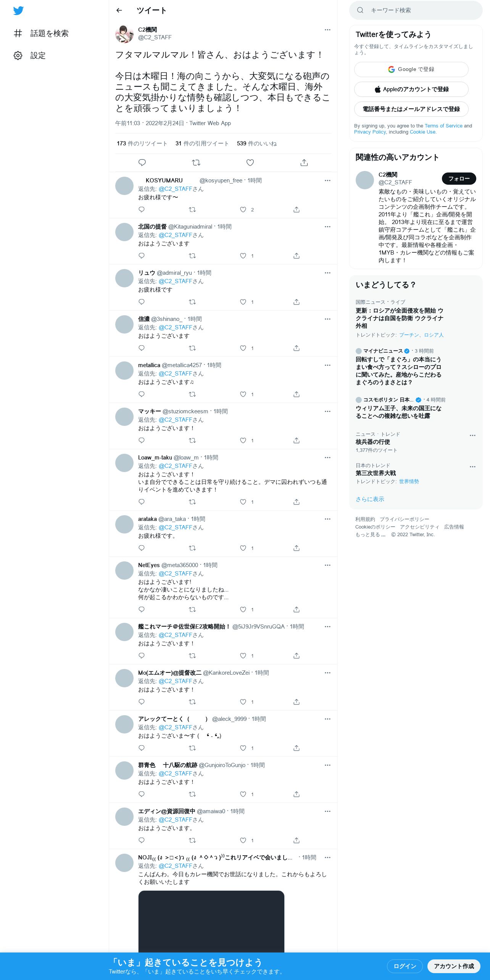Open more options on main tweet
The width and height of the screenshot is (490, 980).
[x=327, y=30]
